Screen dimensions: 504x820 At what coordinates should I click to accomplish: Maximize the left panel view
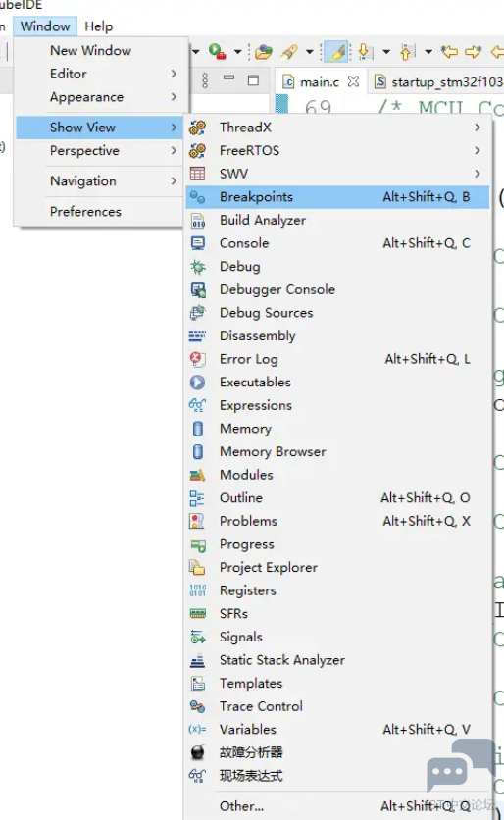[x=254, y=80]
